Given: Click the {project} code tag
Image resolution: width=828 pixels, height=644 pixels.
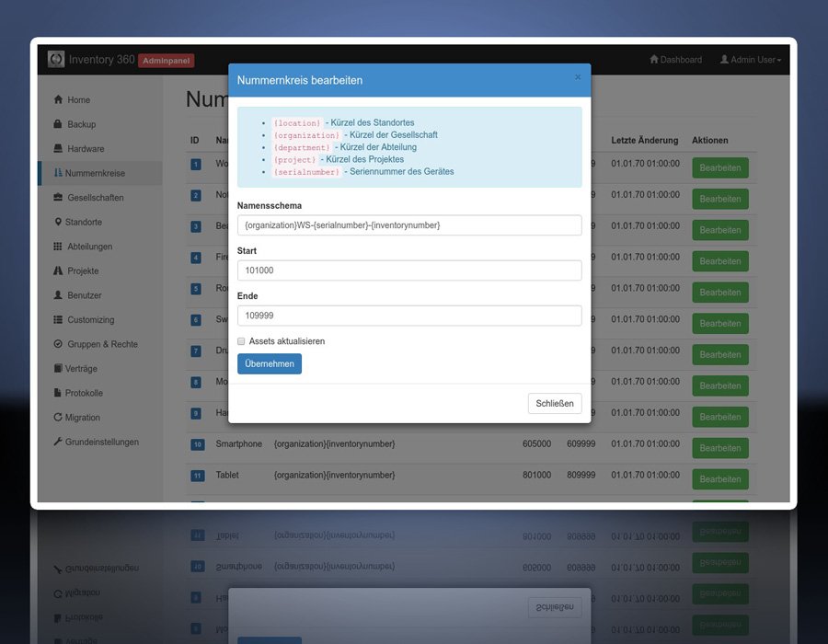Looking at the screenshot, I should (x=294, y=159).
